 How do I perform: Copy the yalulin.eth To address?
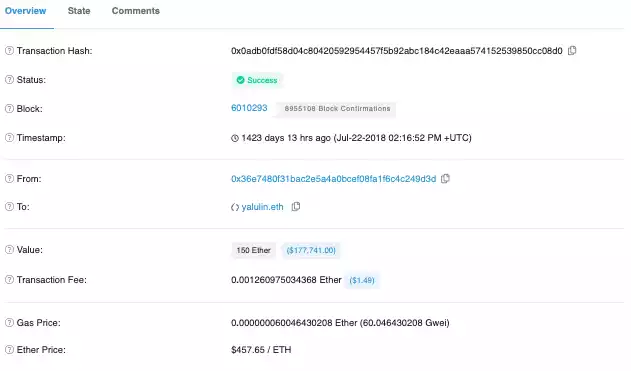pos(296,207)
